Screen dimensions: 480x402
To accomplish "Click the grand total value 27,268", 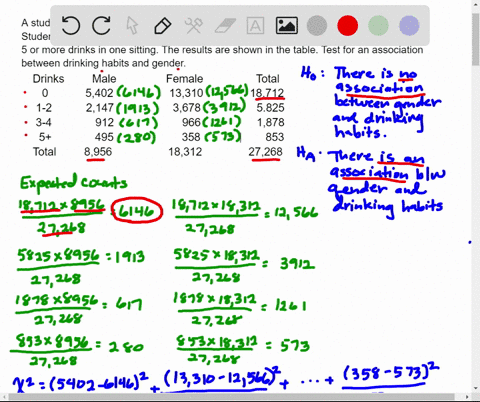I will point(265,152).
